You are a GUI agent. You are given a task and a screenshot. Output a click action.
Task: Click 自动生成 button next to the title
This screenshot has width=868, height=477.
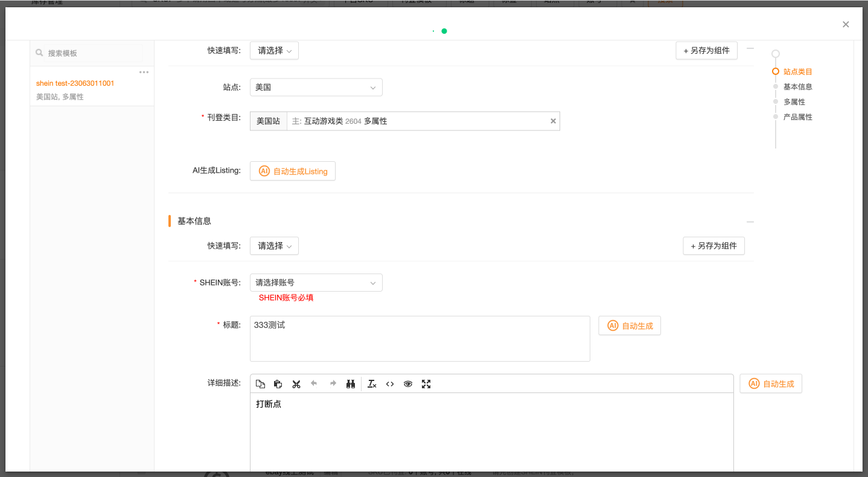click(630, 326)
